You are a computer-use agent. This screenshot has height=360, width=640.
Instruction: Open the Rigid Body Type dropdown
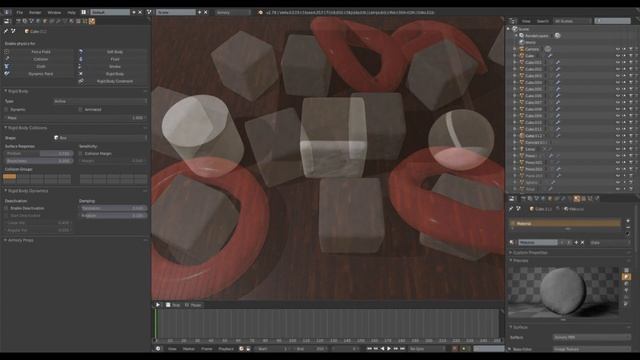pos(100,101)
